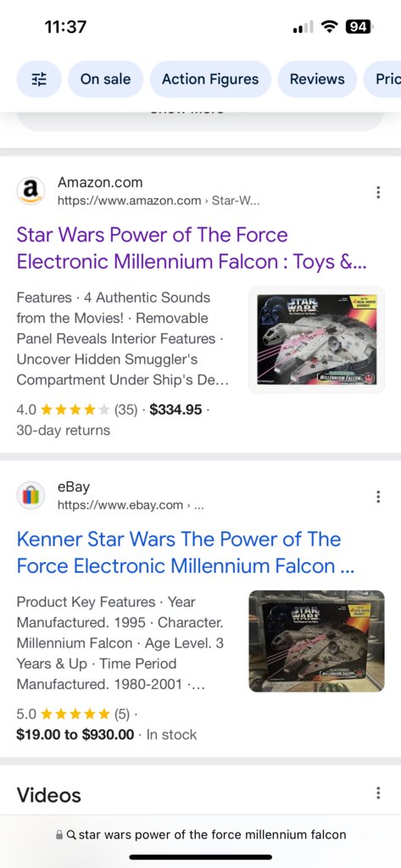Tap the Amazon.com URL breadcrumb
This screenshot has width=401, height=868.
[159, 200]
